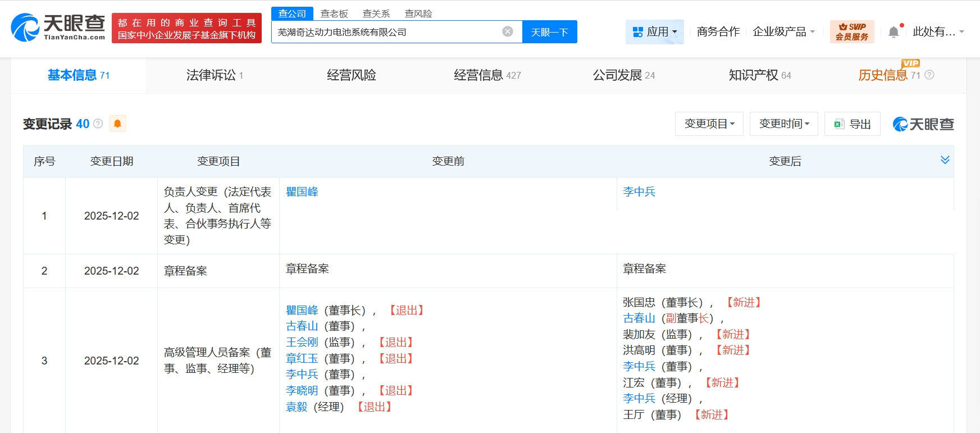Expand the 企业级产品 menu
This screenshot has width=980, height=433.
coord(783,32)
